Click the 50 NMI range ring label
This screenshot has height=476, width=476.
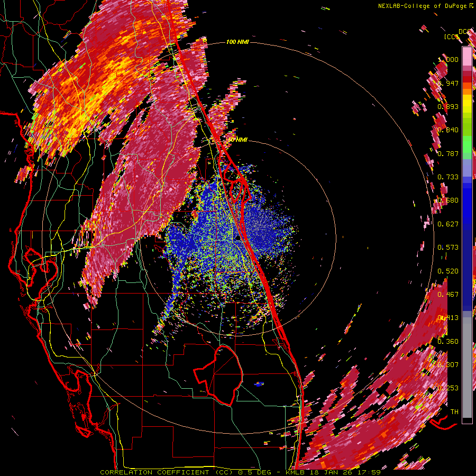[x=237, y=140]
